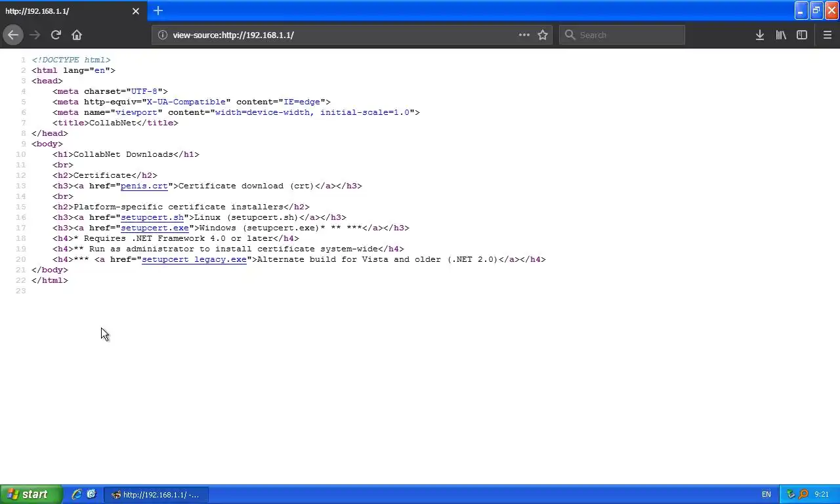This screenshot has width=840, height=504.
Task: Follow the penis.crt href link
Action: 144,186
